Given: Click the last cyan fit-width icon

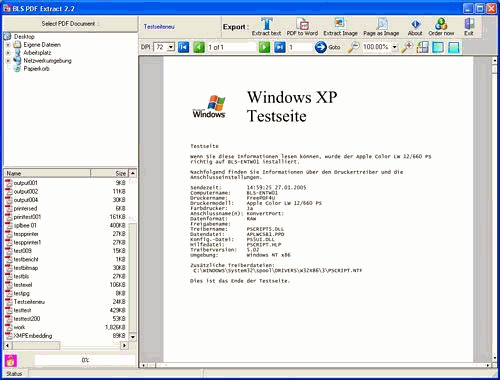Looking at the screenshot, I should 454,47.
